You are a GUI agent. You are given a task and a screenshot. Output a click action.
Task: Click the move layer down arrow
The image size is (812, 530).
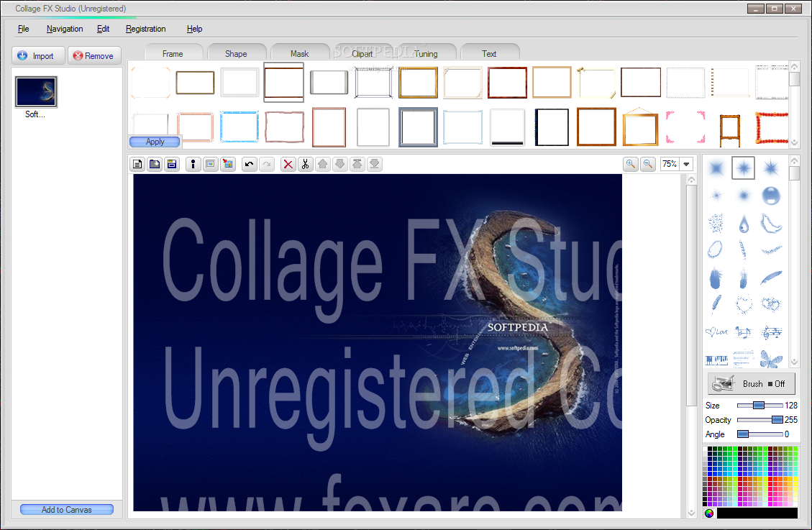[339, 164]
